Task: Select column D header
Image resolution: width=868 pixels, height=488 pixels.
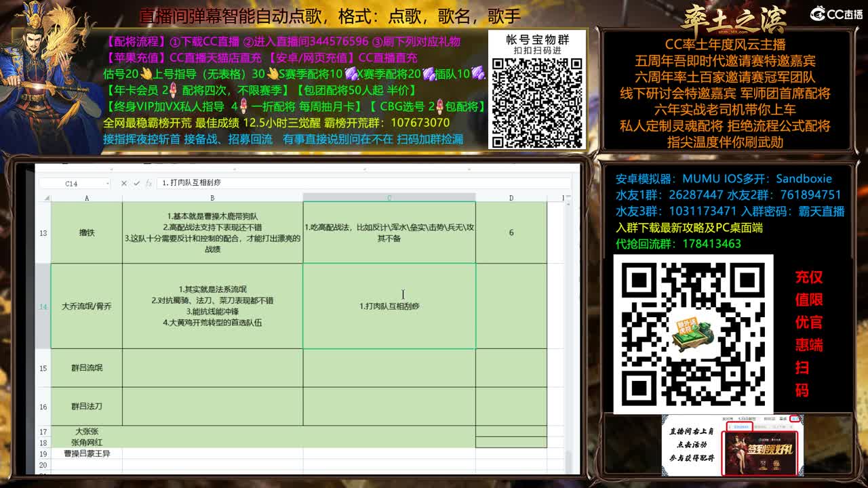Action: coord(511,198)
